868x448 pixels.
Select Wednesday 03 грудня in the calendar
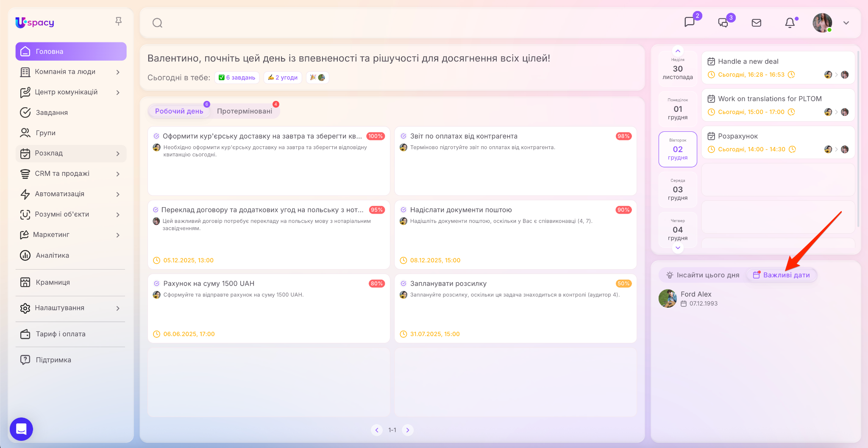pyautogui.click(x=678, y=189)
